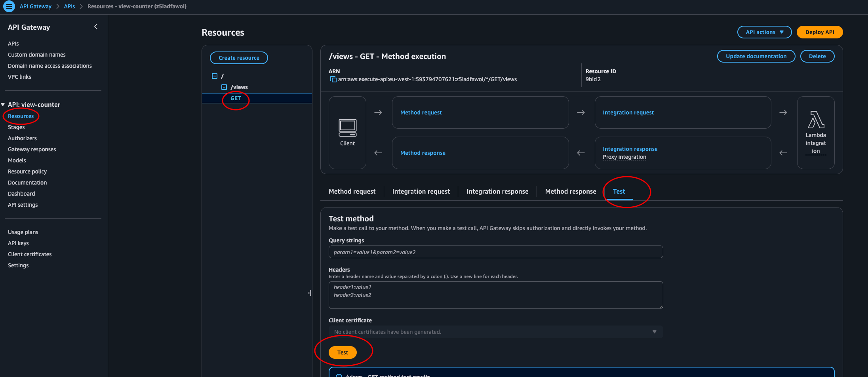The width and height of the screenshot is (868, 377).
Task: Click the panel resize handle icon
Action: [310, 293]
